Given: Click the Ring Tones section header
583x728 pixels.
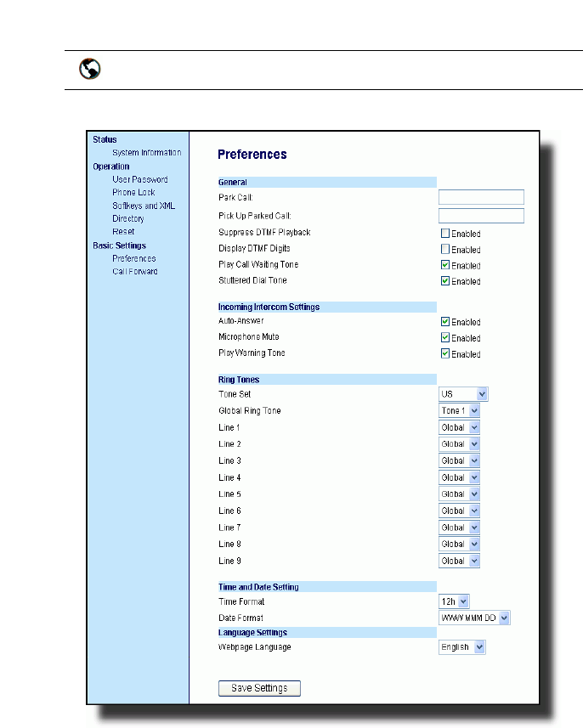Looking at the screenshot, I should pos(327,380).
